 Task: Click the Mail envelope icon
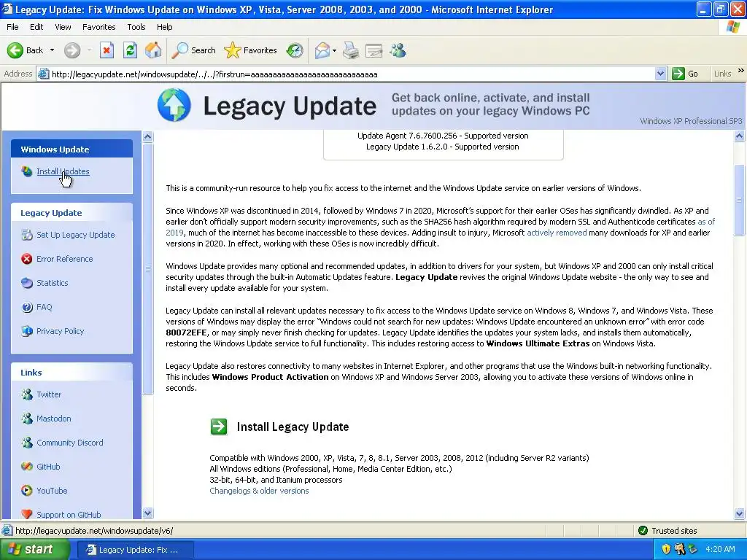(322, 50)
